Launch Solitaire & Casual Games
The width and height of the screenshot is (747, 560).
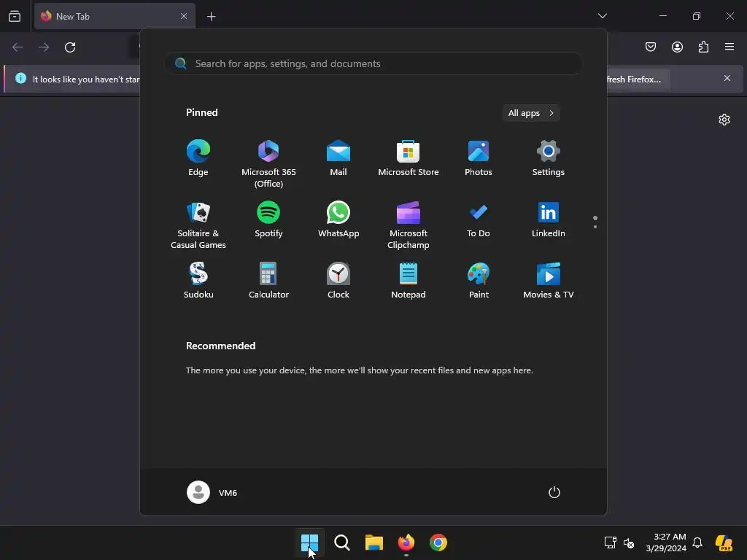tap(198, 225)
